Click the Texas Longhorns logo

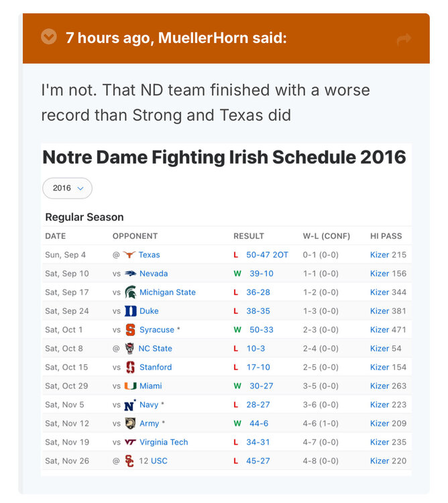coord(129,255)
